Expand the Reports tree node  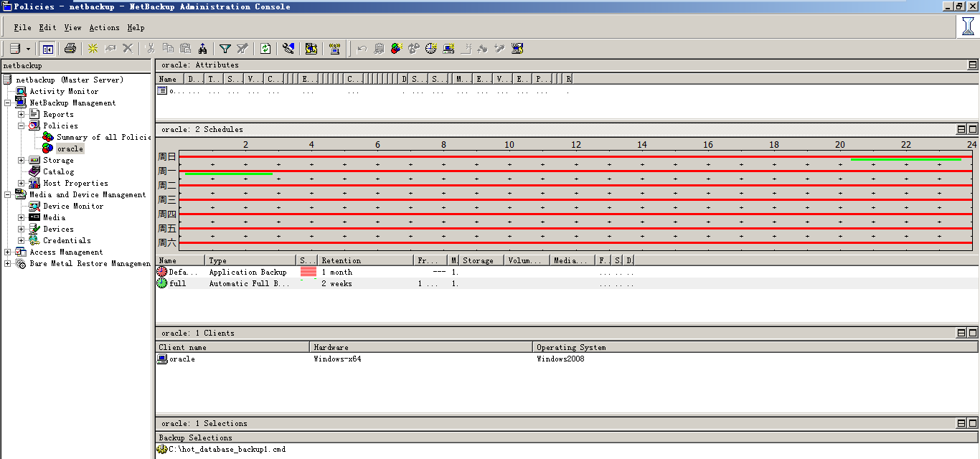22,114
